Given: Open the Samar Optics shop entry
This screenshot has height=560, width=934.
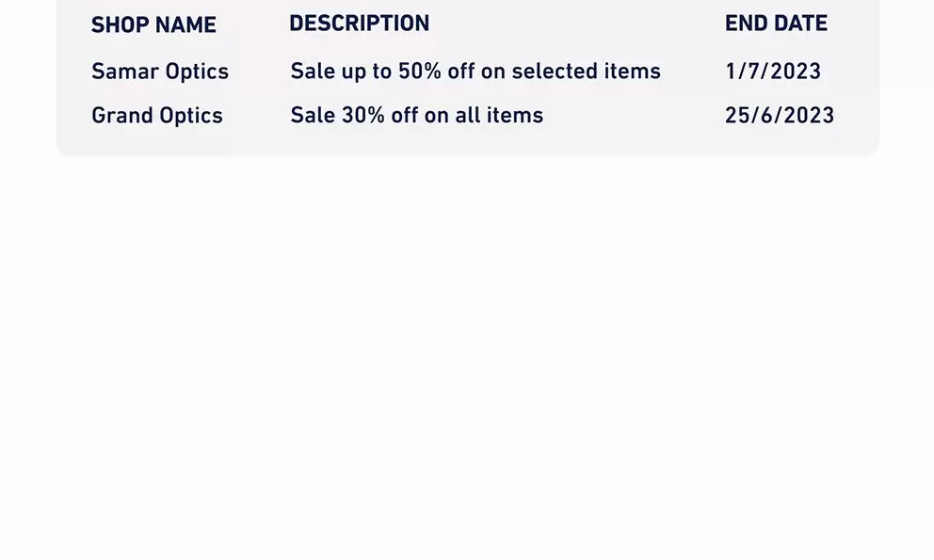Looking at the screenshot, I should pos(160,72).
